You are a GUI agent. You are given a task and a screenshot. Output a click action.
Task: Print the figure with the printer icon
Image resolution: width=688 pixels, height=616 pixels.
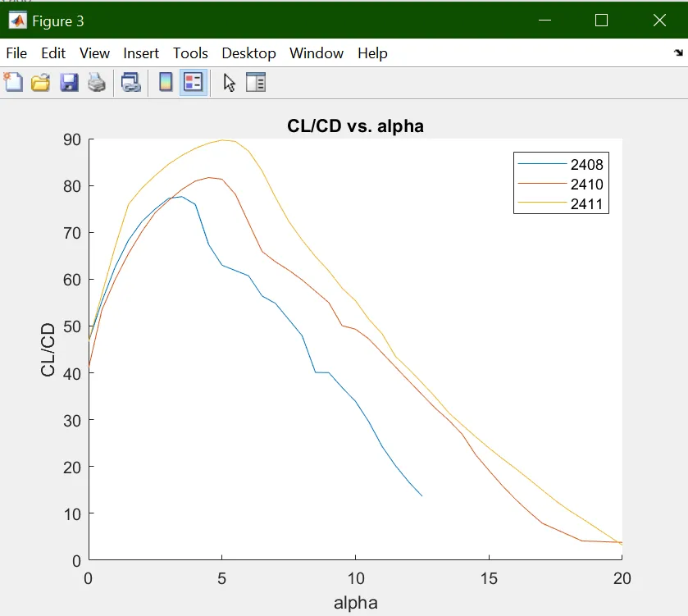coord(97,82)
